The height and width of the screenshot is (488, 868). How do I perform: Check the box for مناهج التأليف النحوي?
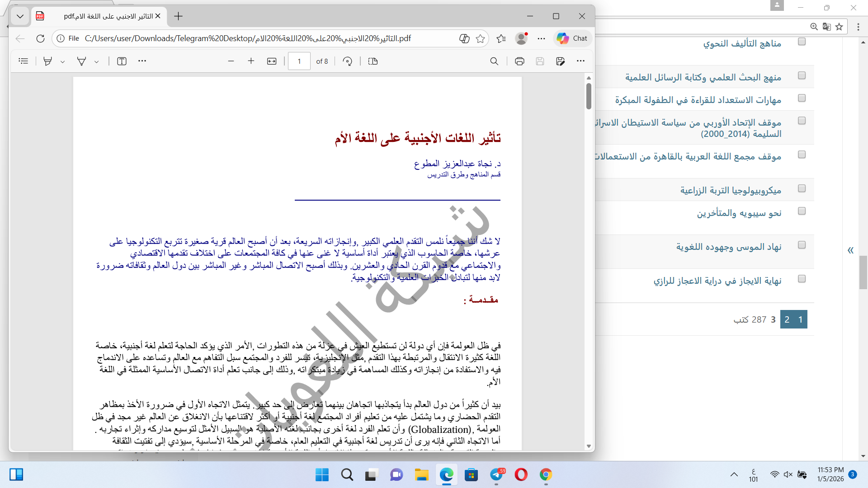802,42
